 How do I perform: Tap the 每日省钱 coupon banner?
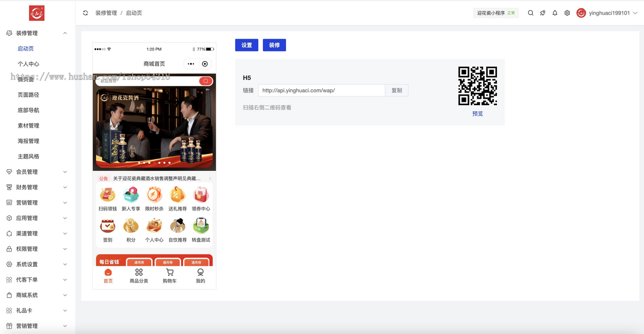click(x=155, y=260)
